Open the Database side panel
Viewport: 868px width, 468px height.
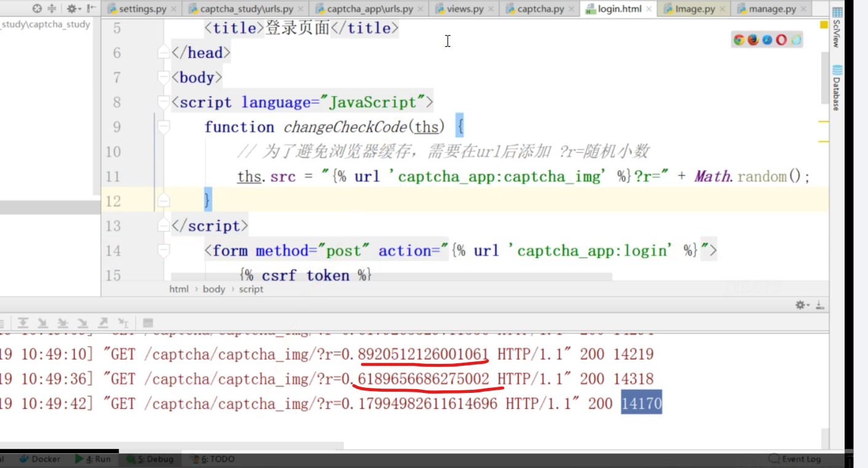837,88
